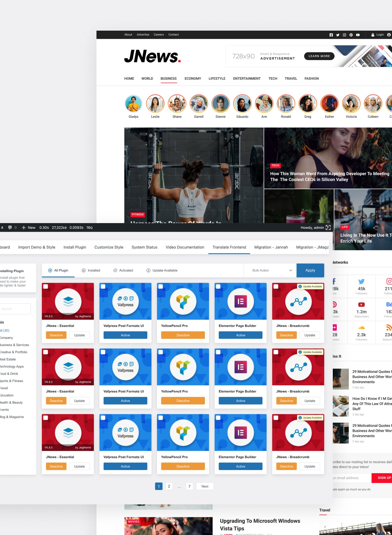Open the Pinterest icon in the top bar
Image resolution: width=392 pixels, height=535 pixels.
pos(351,35)
